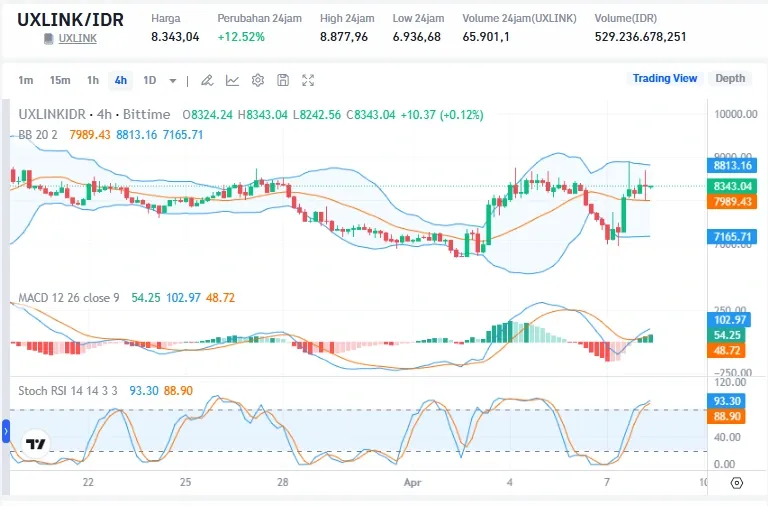The height and width of the screenshot is (506, 768).
Task: Click the 102.97 MACD axis tag
Action: coord(729,320)
